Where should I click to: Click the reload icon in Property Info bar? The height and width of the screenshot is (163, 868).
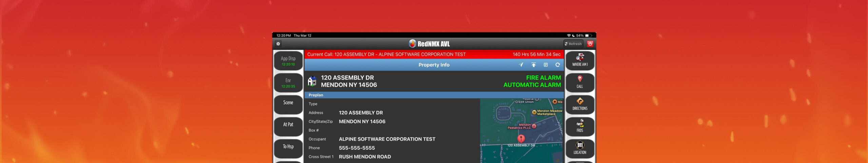(557, 65)
